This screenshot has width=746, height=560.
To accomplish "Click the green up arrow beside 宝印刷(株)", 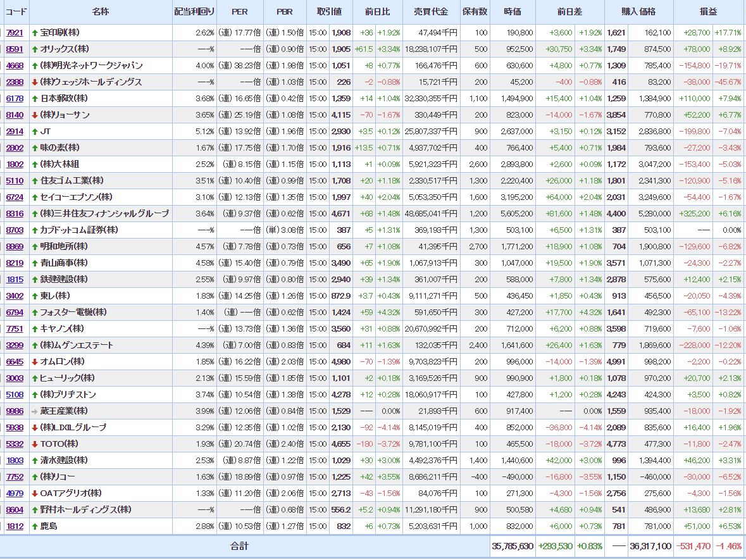I will click(x=35, y=33).
